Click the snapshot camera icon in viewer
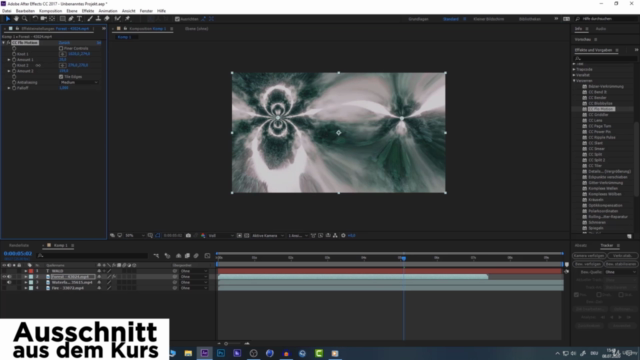The image size is (640, 360). point(188,236)
